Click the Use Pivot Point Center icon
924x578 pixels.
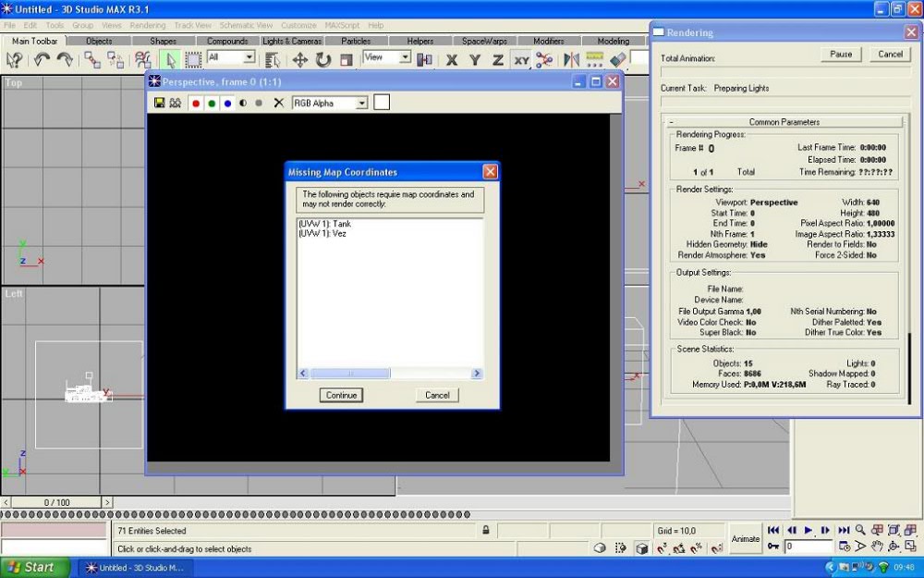[424, 59]
